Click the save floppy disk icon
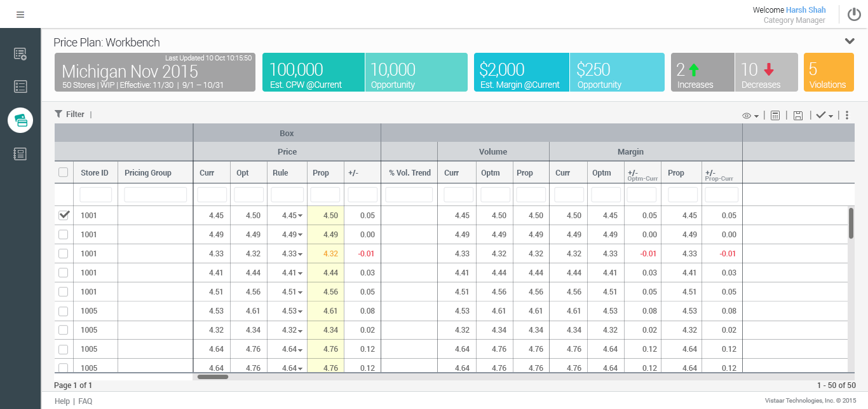The height and width of the screenshot is (409, 868). click(798, 115)
